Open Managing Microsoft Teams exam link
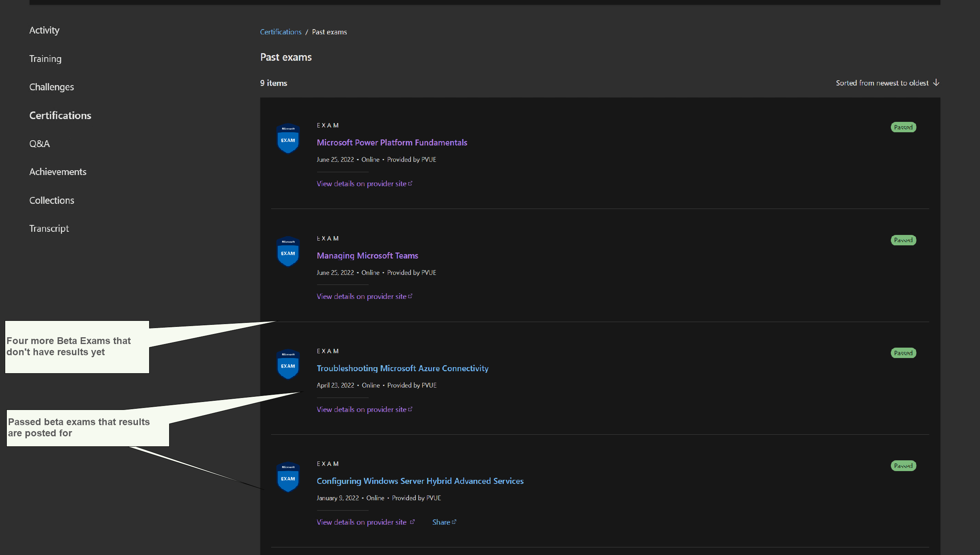The height and width of the screenshot is (555, 980). (367, 256)
